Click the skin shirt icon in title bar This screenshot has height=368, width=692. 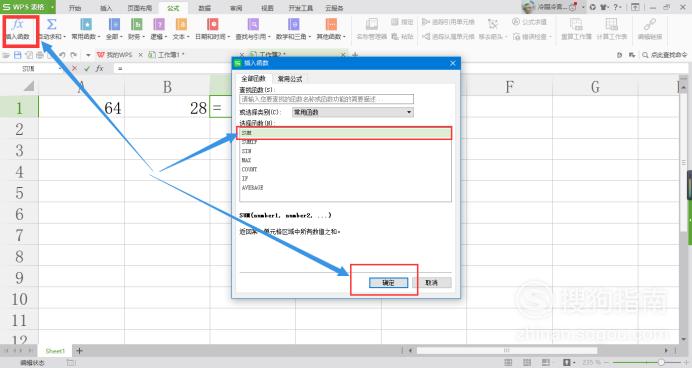[603, 7]
